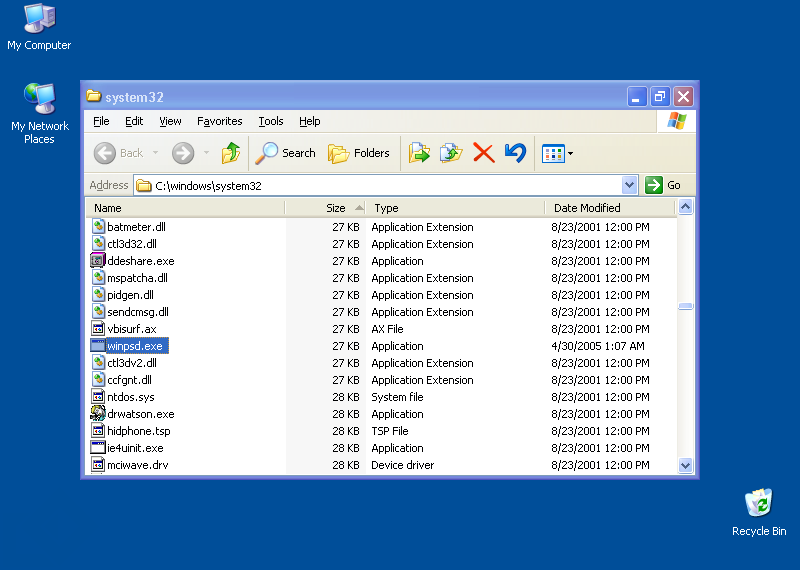Screen dimensions: 800x570
Task: Open the Edit menu
Action: 134,121
